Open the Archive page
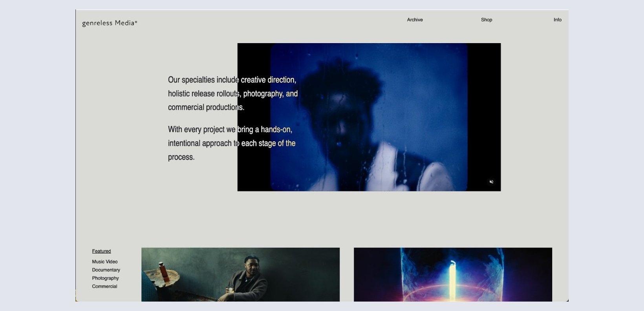 tap(415, 20)
